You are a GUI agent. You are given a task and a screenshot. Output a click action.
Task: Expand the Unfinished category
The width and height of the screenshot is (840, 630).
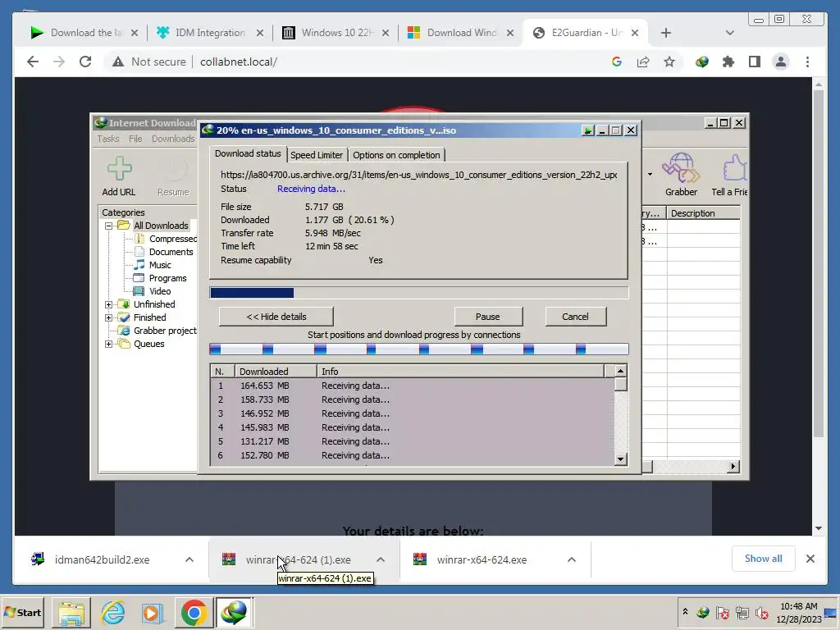tap(109, 304)
